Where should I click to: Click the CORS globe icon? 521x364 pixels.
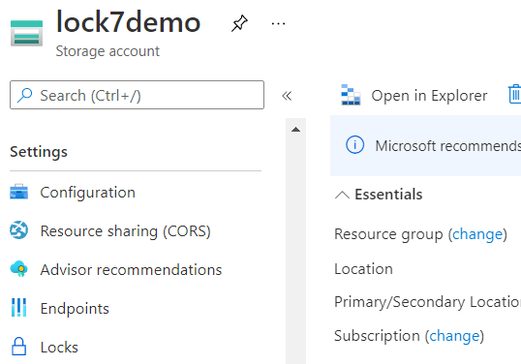pyautogui.click(x=19, y=230)
